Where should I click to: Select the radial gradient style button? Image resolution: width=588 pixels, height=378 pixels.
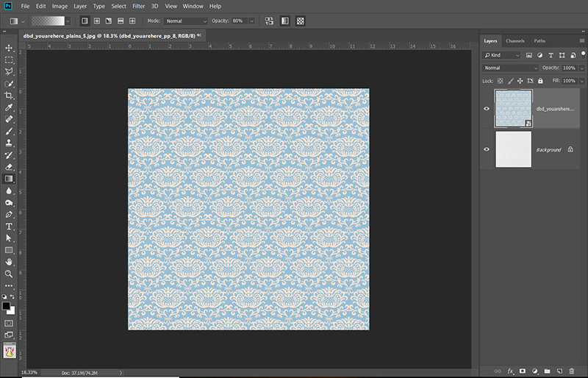96,21
